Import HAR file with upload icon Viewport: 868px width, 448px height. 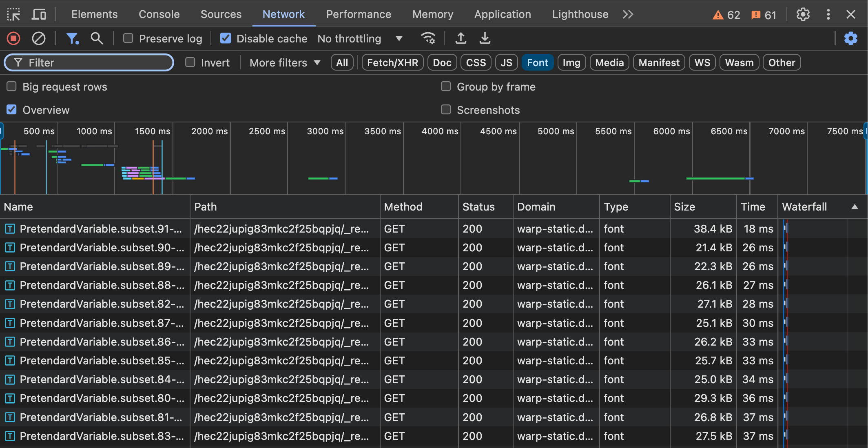pyautogui.click(x=461, y=39)
